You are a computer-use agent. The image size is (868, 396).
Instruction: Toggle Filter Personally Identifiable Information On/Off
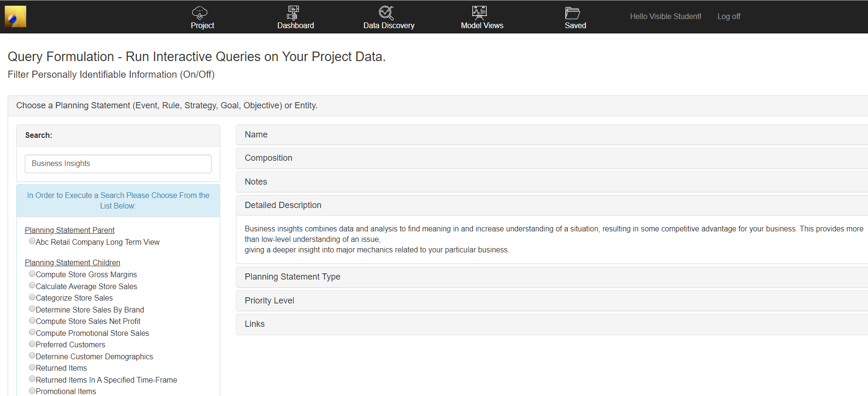coord(111,74)
